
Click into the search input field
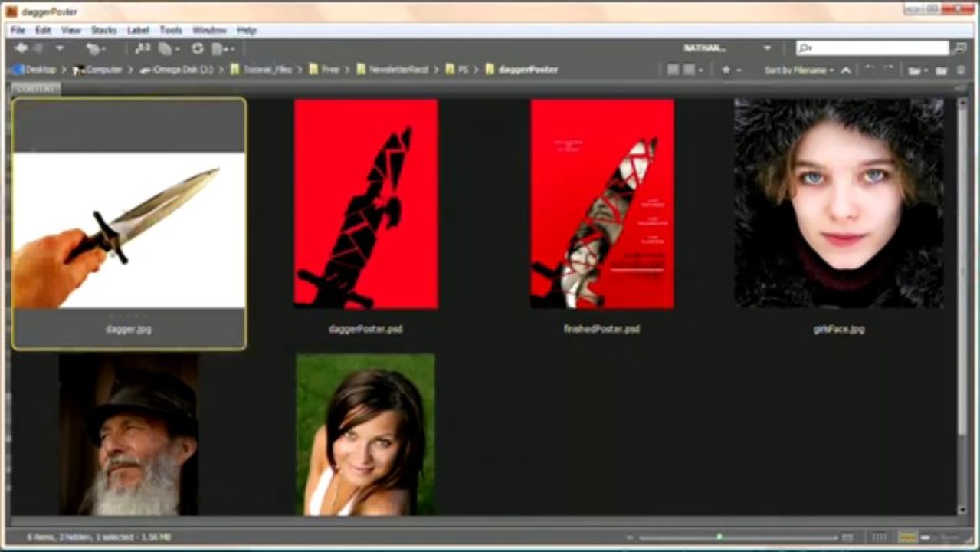click(872, 48)
